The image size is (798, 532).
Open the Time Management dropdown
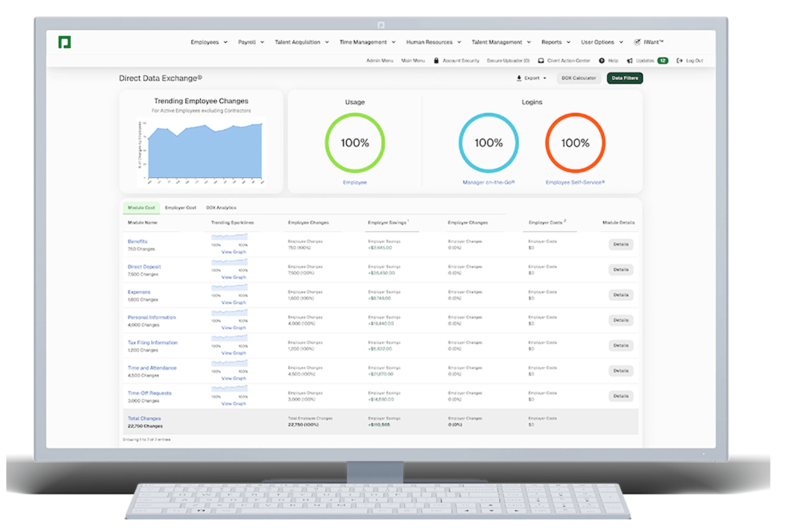coord(368,42)
